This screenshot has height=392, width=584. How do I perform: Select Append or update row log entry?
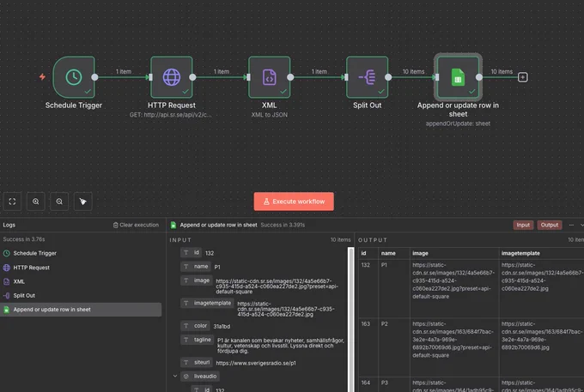82,310
